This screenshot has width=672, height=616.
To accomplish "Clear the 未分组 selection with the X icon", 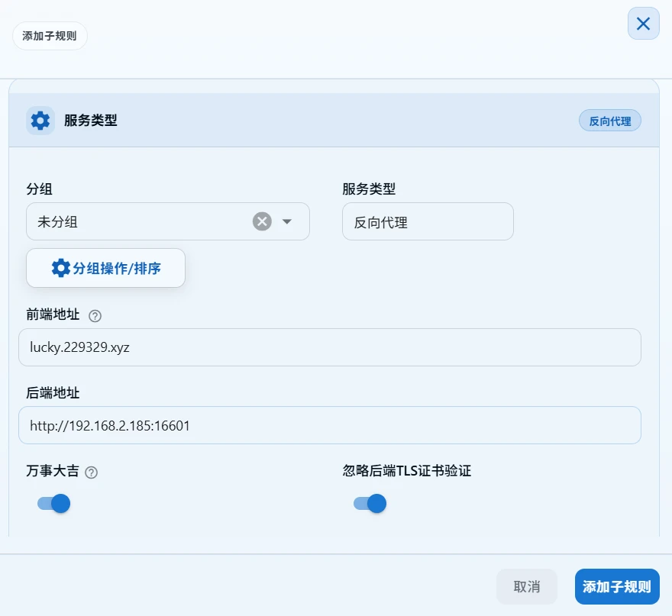I will tap(262, 221).
